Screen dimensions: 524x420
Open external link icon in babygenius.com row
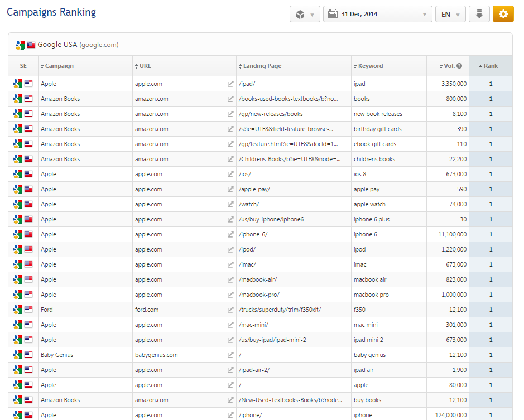point(230,355)
